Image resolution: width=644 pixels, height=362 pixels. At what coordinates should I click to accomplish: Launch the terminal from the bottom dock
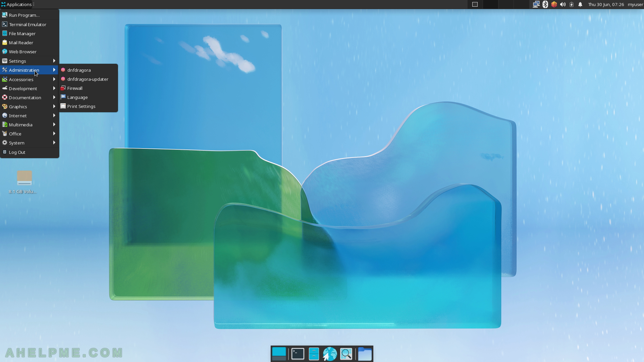coord(298,354)
